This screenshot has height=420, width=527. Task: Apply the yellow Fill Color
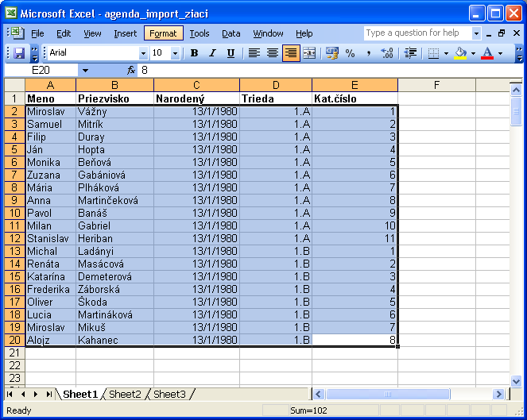pyautogui.click(x=459, y=53)
